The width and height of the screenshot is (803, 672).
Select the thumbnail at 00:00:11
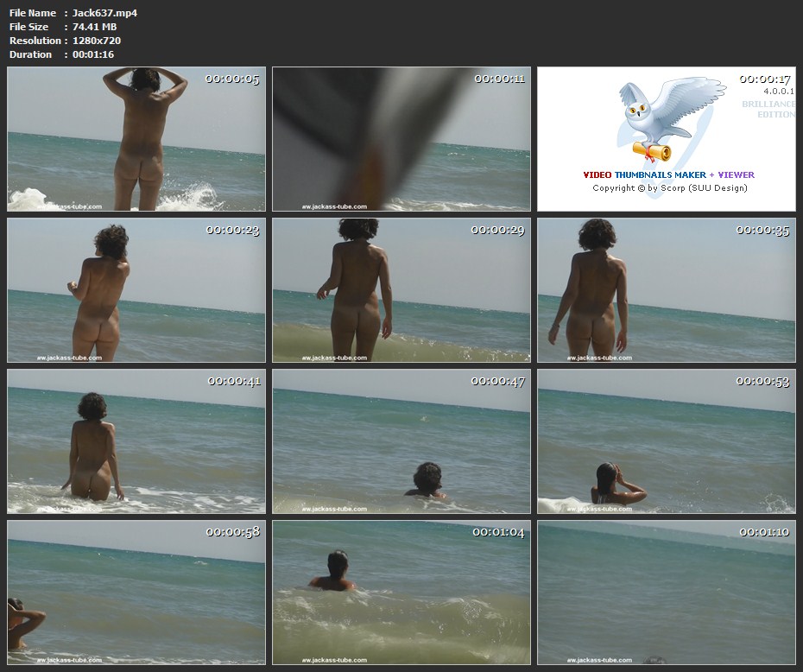tap(401, 139)
